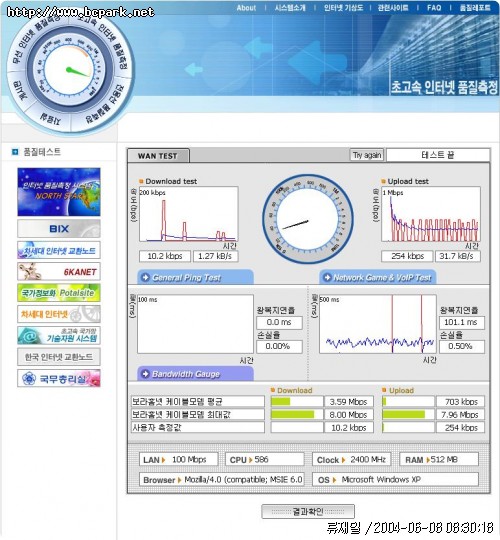Click the Browser arrow marker
The width and height of the screenshot is (500, 540).
[x=179, y=480]
